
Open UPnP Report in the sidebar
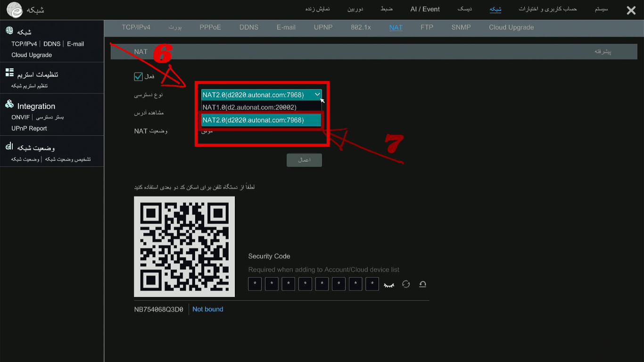click(29, 128)
